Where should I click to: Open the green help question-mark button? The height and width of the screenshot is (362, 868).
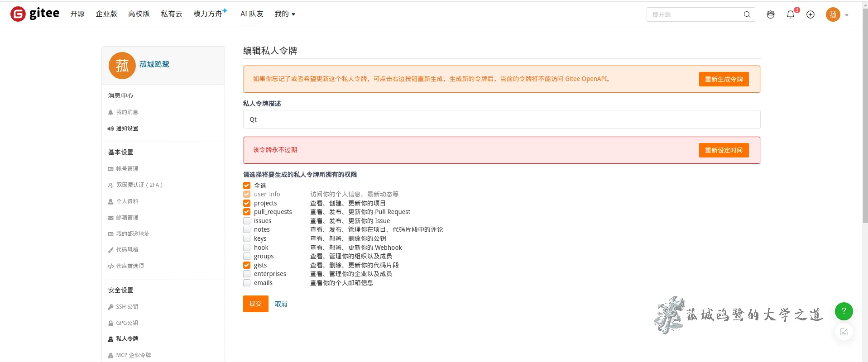click(x=844, y=311)
